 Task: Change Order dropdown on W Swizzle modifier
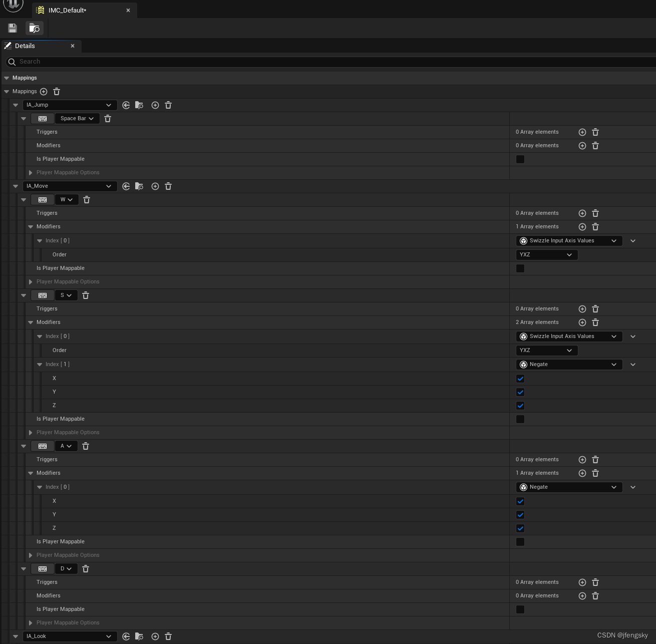(546, 254)
